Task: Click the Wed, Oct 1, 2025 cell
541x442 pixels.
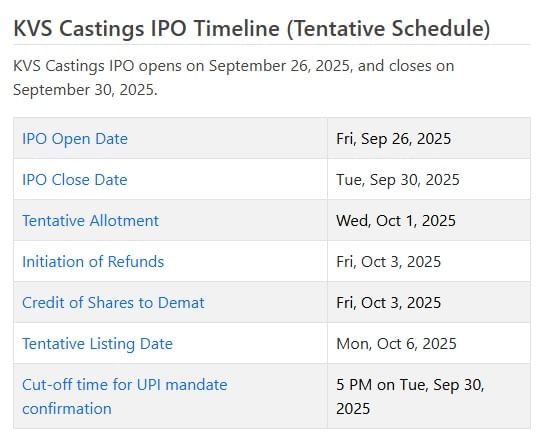Action: click(x=396, y=221)
